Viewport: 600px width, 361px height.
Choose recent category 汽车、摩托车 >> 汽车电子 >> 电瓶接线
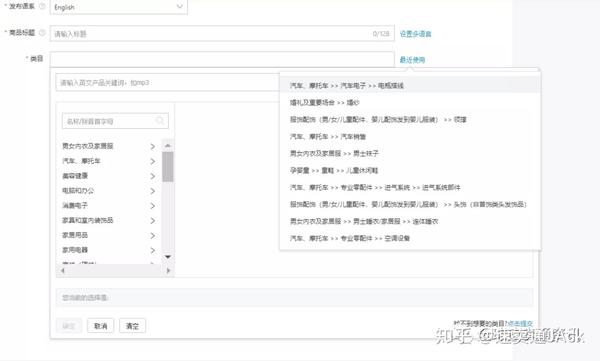pos(347,85)
